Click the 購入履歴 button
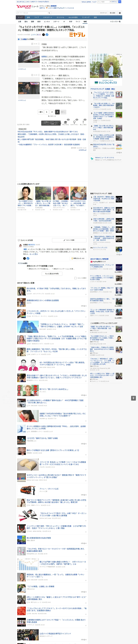 click(112, 13)
